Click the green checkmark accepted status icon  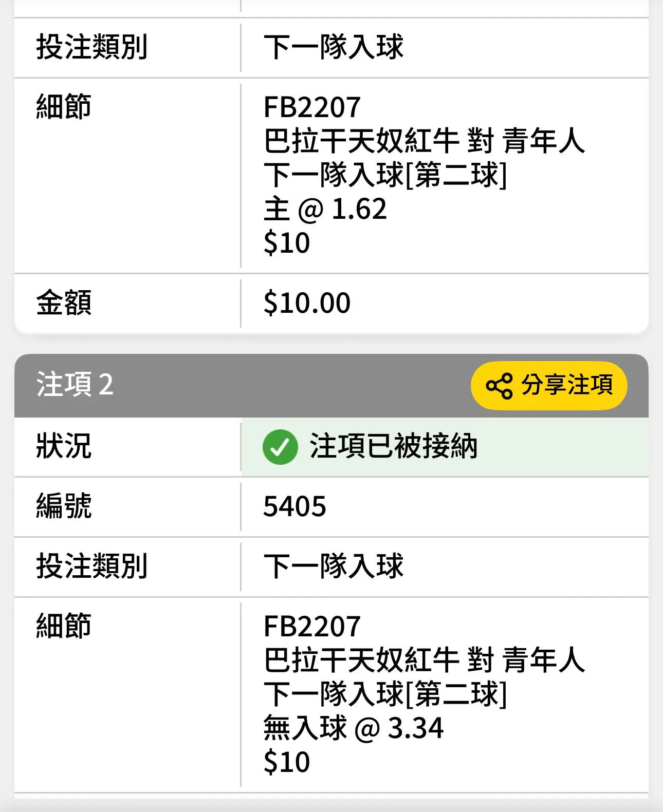coord(280,447)
